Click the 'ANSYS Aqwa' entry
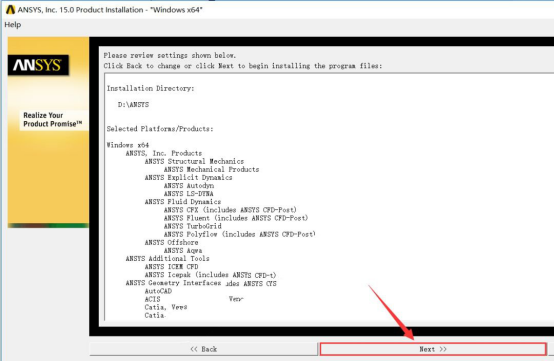Image resolution: width=554 pixels, height=361 pixels. pyautogui.click(x=183, y=250)
